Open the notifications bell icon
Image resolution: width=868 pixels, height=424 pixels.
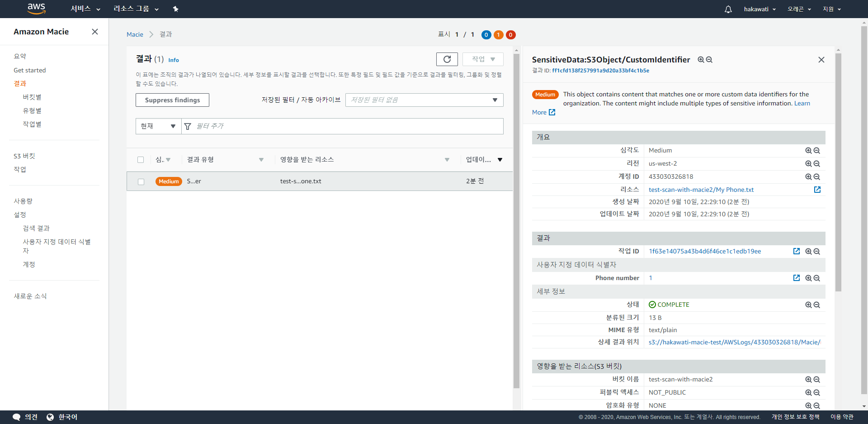(x=728, y=9)
